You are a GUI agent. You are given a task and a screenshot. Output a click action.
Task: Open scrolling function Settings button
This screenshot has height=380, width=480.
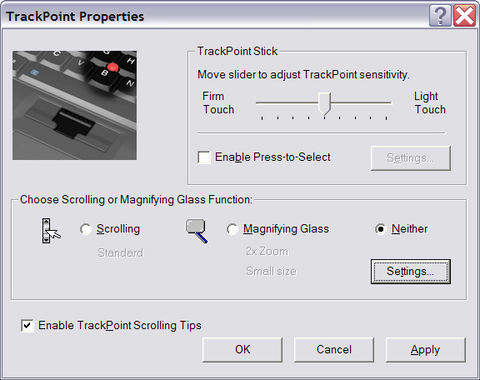tap(411, 272)
